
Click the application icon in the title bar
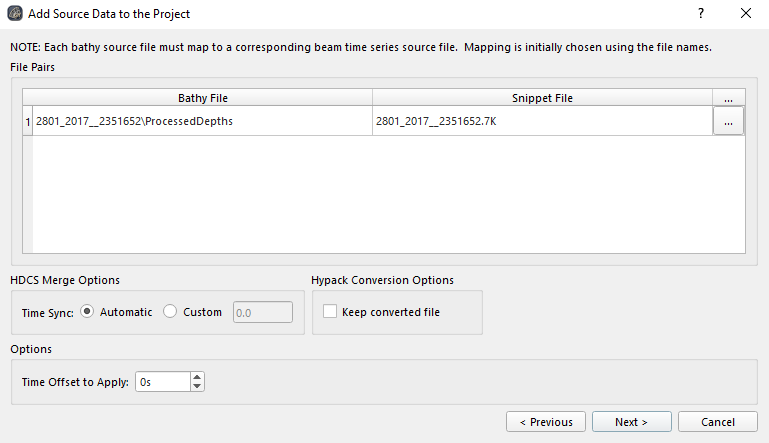[x=15, y=14]
